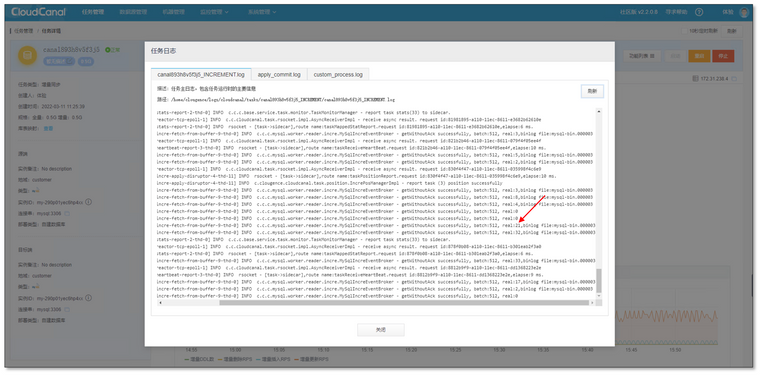760x376 pixels.
Task: Click the vertical scrollbar thumb in log view
Action: coord(599,281)
